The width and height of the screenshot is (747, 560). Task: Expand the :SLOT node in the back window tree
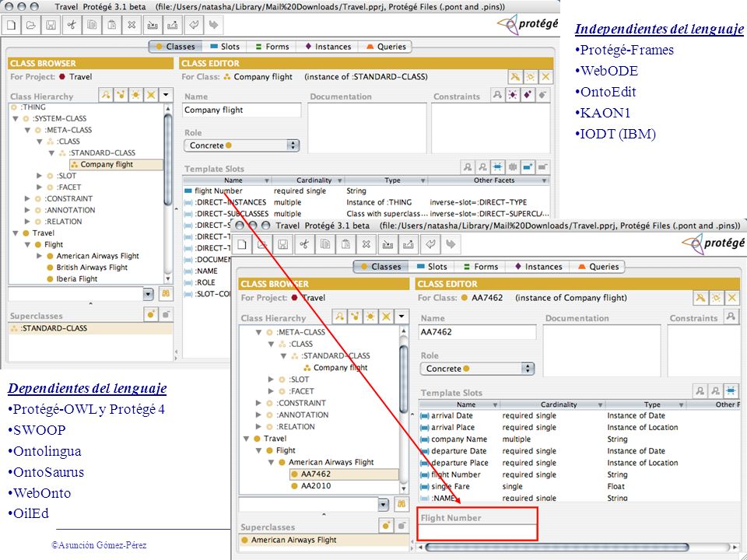(x=40, y=176)
